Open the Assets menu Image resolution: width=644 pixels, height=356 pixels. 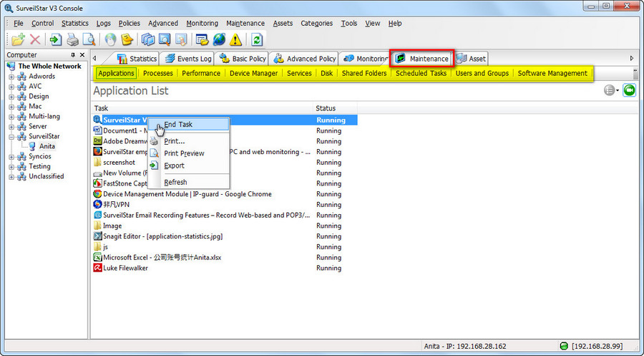click(283, 24)
